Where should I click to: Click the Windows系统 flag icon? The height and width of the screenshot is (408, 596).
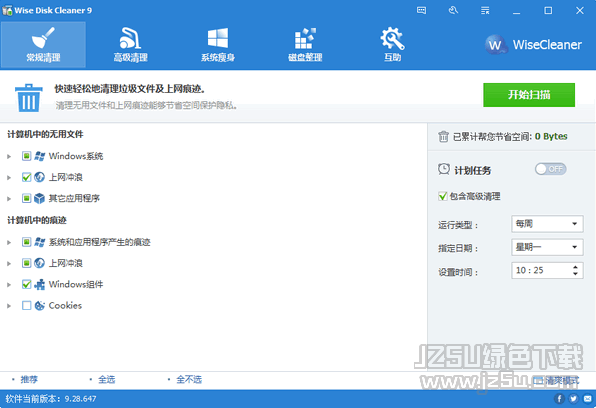[40, 156]
